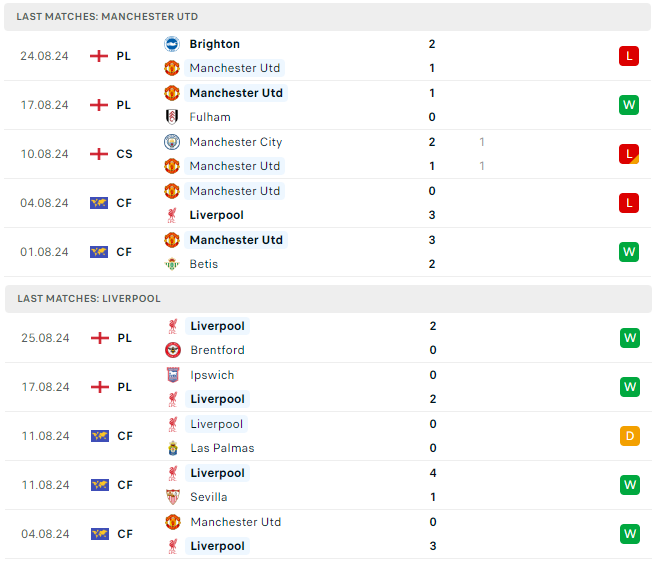This screenshot has width=658, height=567.
Task: Click the green W badge for Fulham match
Action: (628, 105)
